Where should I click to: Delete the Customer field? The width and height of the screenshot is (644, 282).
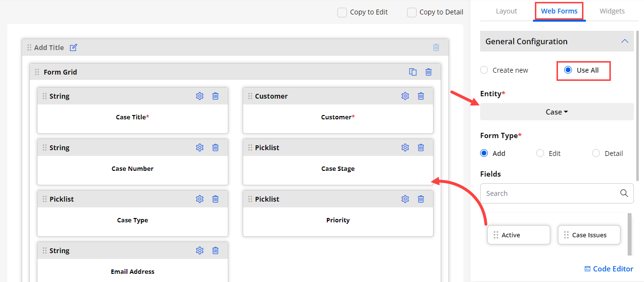pyautogui.click(x=421, y=96)
